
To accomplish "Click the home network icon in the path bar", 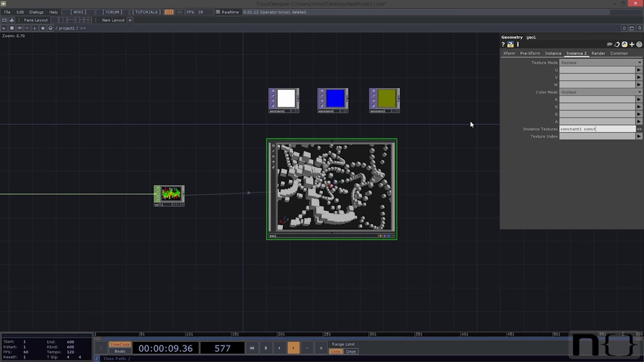I will (x=50, y=28).
